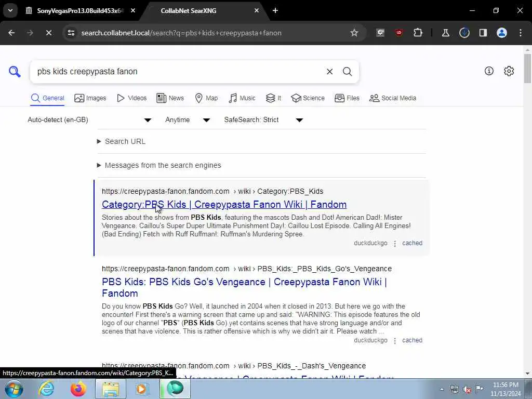Image resolution: width=532 pixels, height=399 pixels.
Task: Clear the search query with X
Action: (329, 72)
